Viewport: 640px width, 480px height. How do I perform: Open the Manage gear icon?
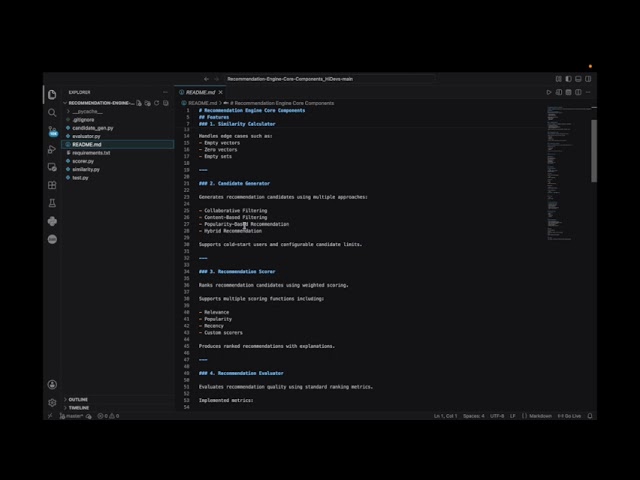click(52, 402)
